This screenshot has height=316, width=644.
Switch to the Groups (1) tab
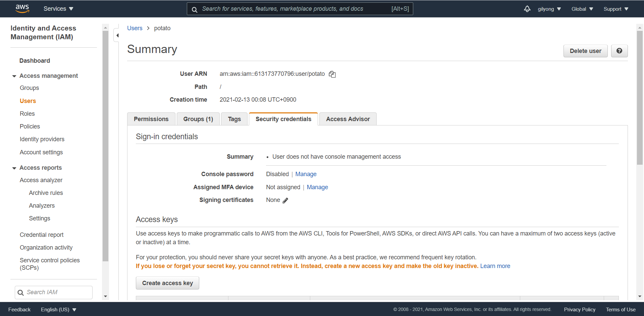(x=198, y=119)
